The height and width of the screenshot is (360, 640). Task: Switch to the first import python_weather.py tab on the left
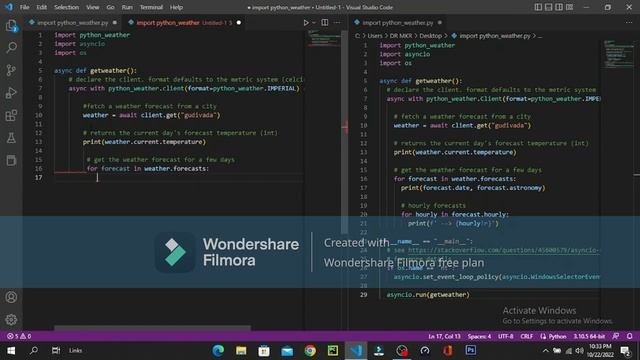pyautogui.click(x=73, y=23)
